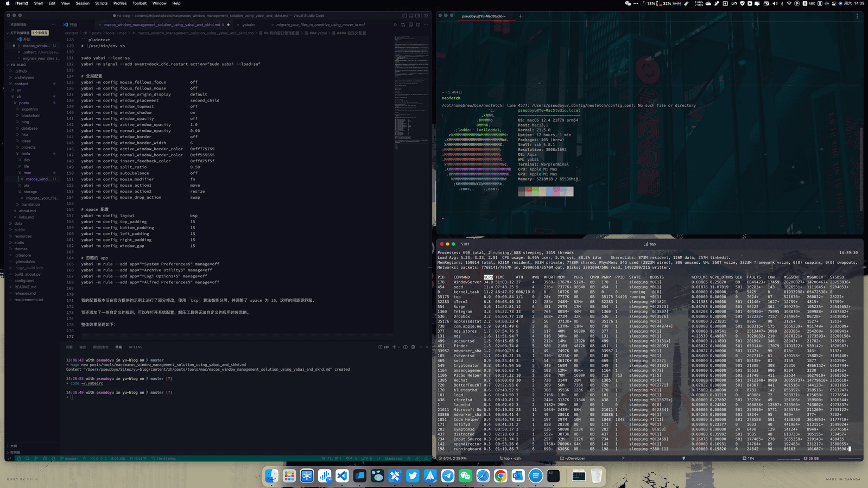Open the new terminal dropdown arrow
The image size is (868, 488).
click(399, 347)
